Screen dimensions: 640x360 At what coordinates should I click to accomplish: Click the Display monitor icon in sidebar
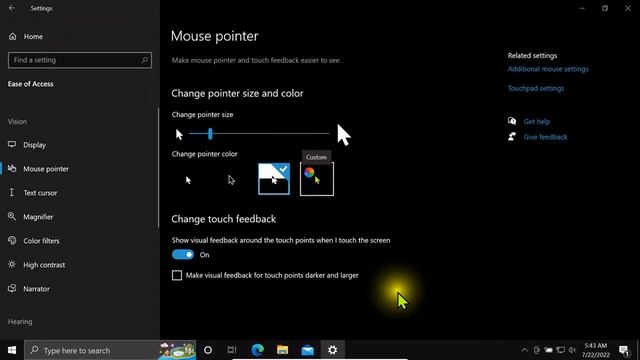12,144
